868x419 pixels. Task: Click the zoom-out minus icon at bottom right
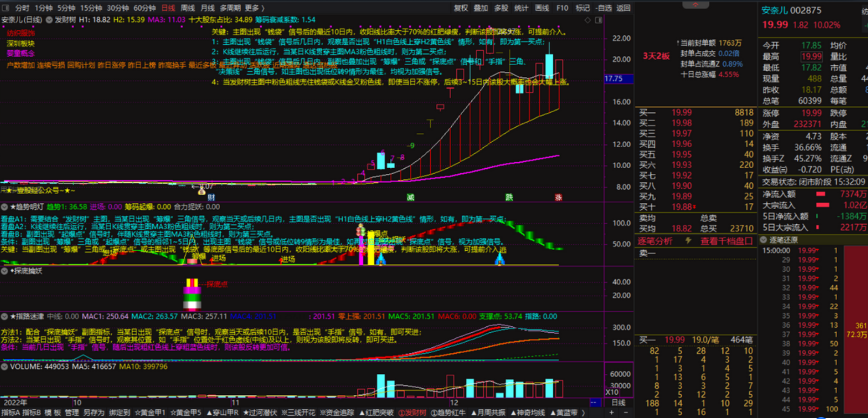tap(625, 412)
